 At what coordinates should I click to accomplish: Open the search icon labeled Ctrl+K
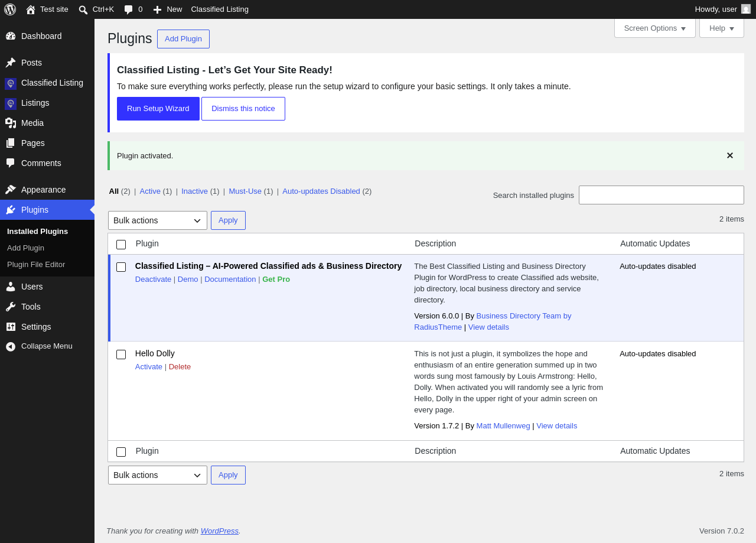83,9
